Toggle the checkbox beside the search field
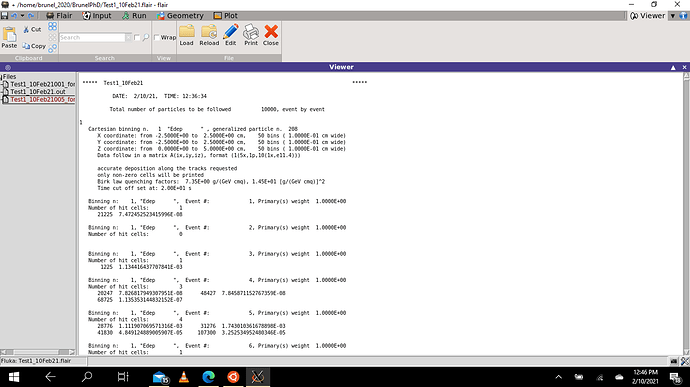This screenshot has height=387, width=690. [137, 37]
